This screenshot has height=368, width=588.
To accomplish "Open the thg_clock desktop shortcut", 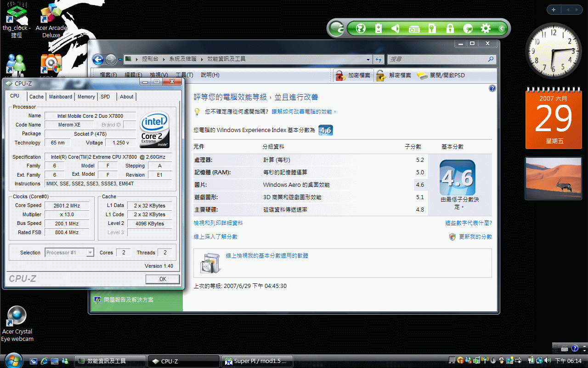I will point(16,20).
